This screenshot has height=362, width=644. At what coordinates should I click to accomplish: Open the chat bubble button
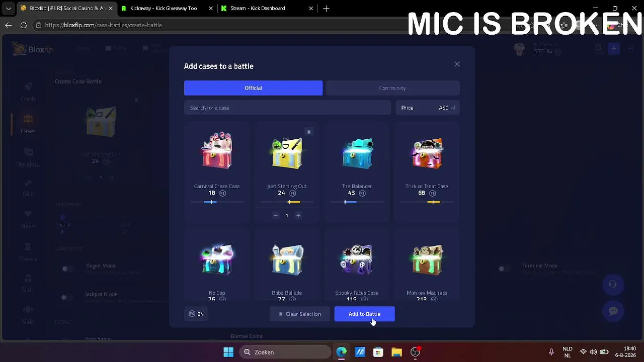click(613, 311)
